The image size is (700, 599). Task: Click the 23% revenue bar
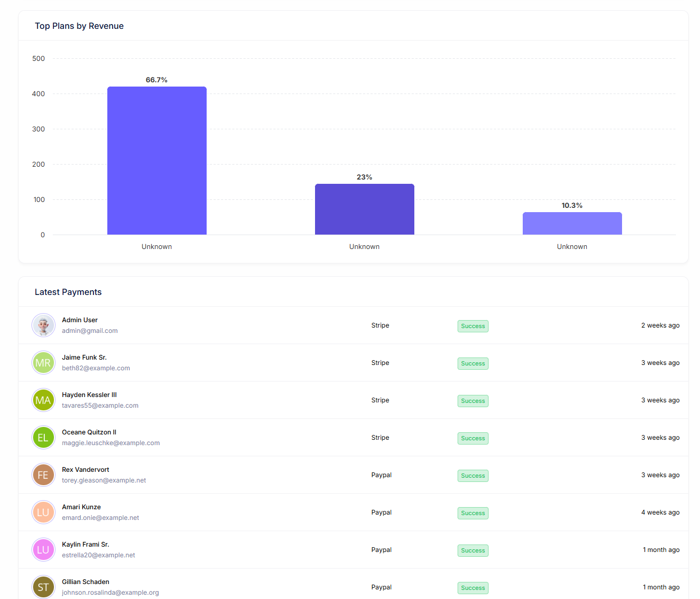coord(364,209)
